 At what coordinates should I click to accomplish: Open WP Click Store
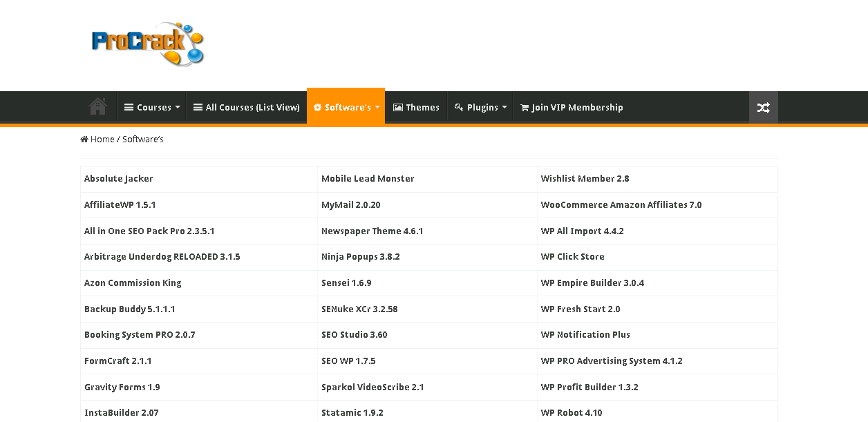[573, 257]
